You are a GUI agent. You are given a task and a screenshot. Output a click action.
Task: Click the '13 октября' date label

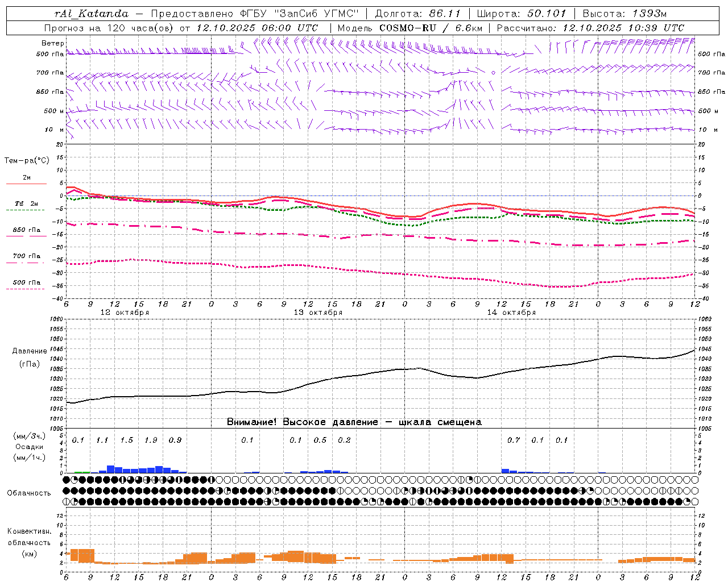coord(318,313)
